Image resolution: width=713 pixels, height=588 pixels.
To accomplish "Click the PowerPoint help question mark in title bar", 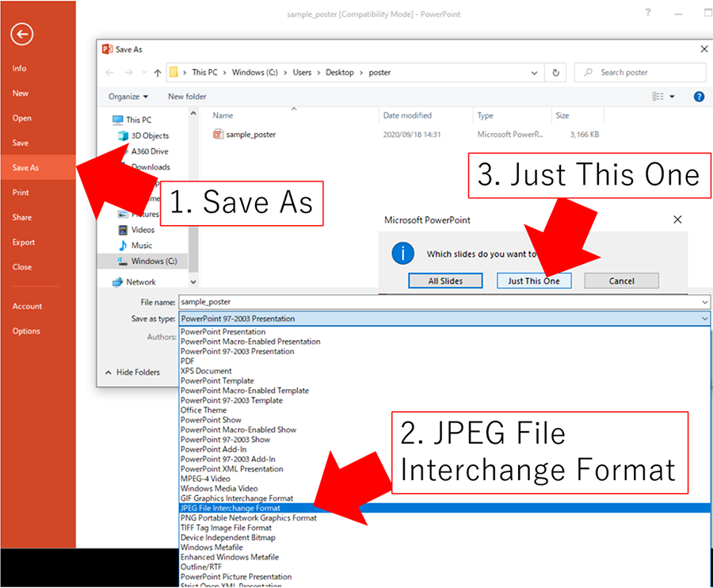I will pos(648,13).
